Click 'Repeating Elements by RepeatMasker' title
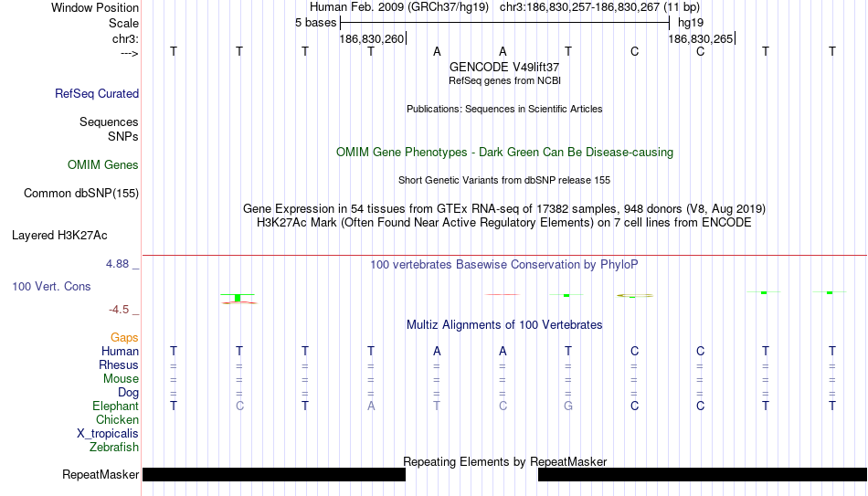 504,461
